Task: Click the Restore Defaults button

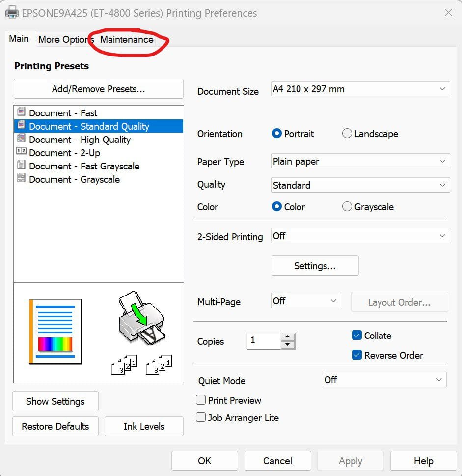Action: coord(55,426)
